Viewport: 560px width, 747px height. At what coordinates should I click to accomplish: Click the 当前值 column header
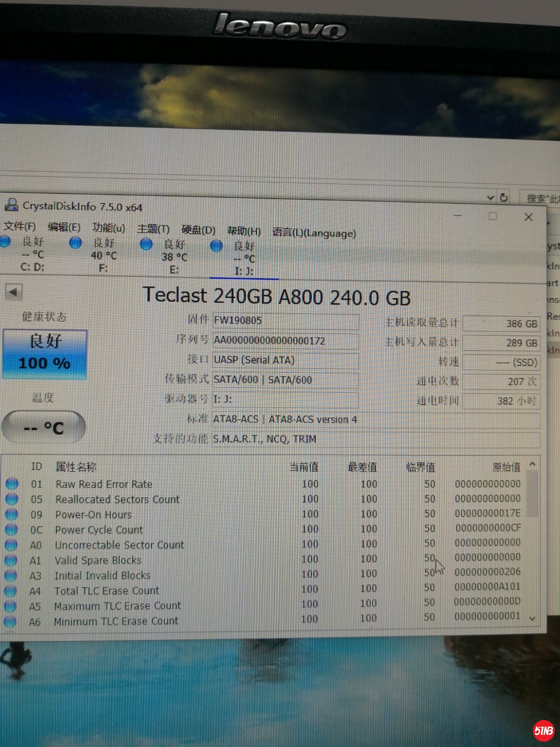[304, 467]
